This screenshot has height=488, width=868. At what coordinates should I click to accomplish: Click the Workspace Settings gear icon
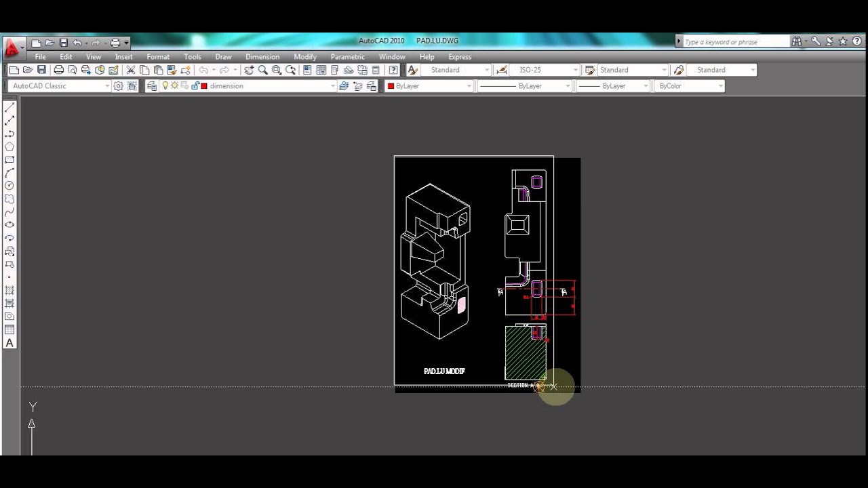(x=119, y=86)
